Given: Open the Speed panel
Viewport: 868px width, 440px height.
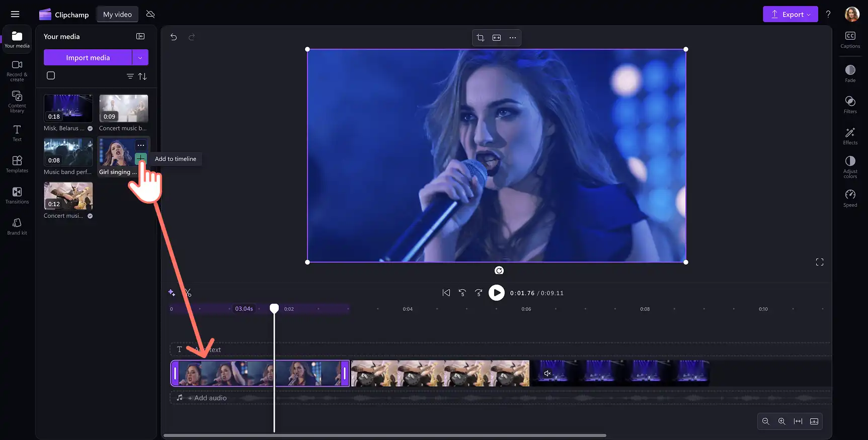Looking at the screenshot, I should 850,198.
